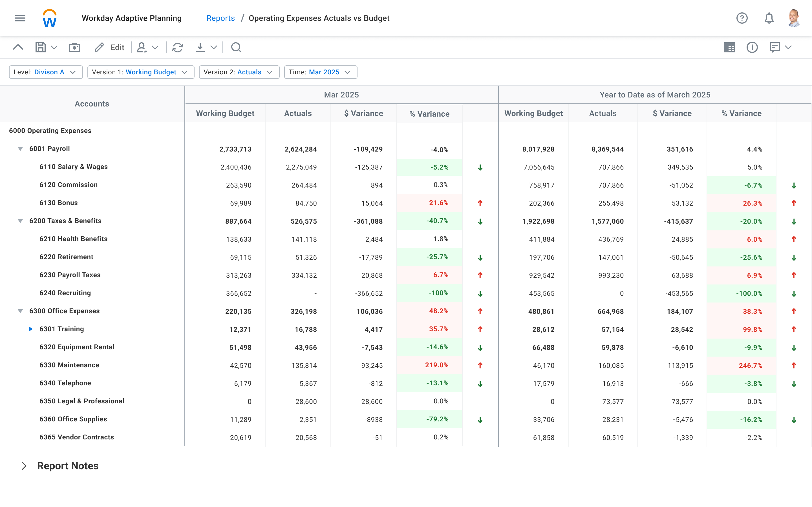Collapse the 6001 Payroll section
Screen dimensions: 812x507
coord(20,148)
